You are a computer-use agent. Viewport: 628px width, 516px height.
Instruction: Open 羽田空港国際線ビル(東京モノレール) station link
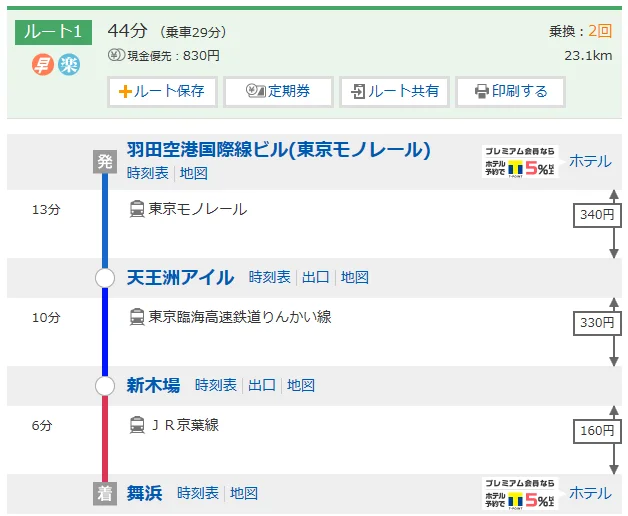pos(279,150)
